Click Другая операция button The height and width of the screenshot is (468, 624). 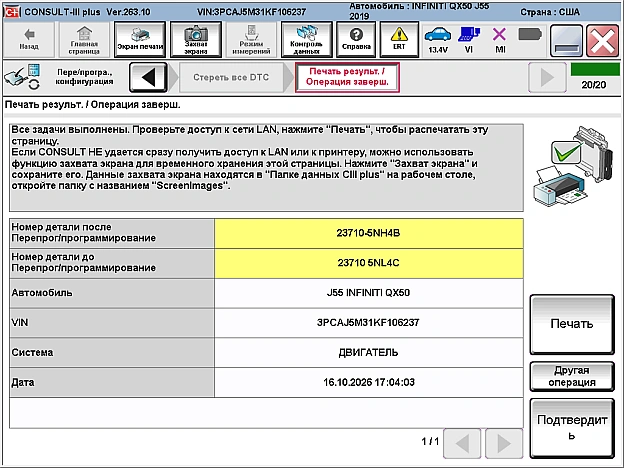572,376
